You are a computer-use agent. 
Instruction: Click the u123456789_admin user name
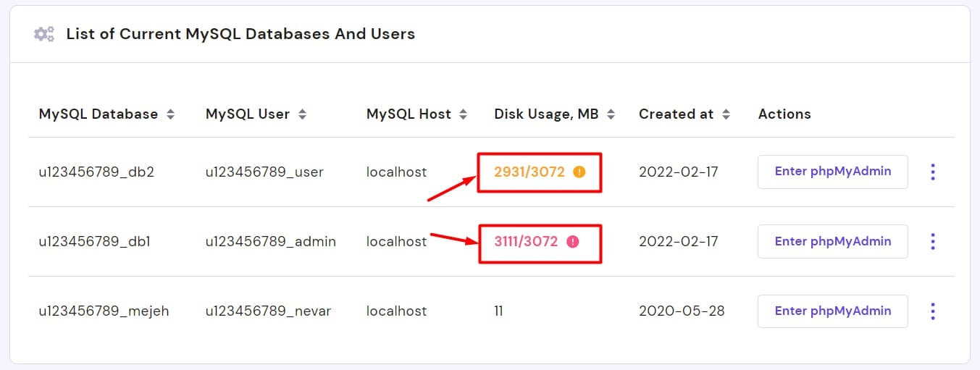point(270,242)
